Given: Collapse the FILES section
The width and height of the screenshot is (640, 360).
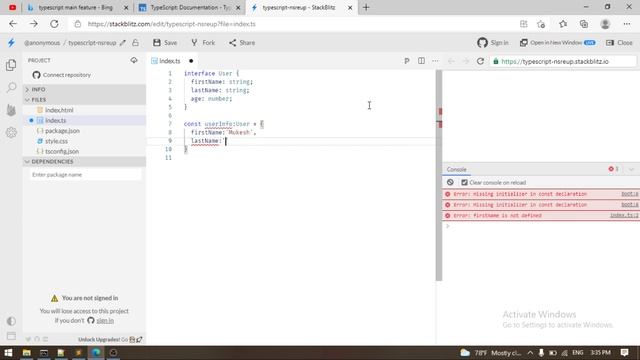Looking at the screenshot, I should (x=84, y=100).
